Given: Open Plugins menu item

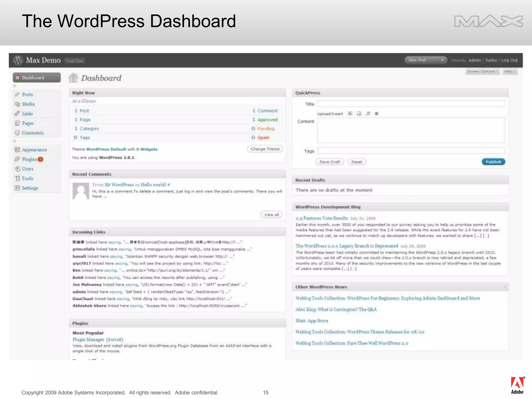Looking at the screenshot, I should click(29, 159).
